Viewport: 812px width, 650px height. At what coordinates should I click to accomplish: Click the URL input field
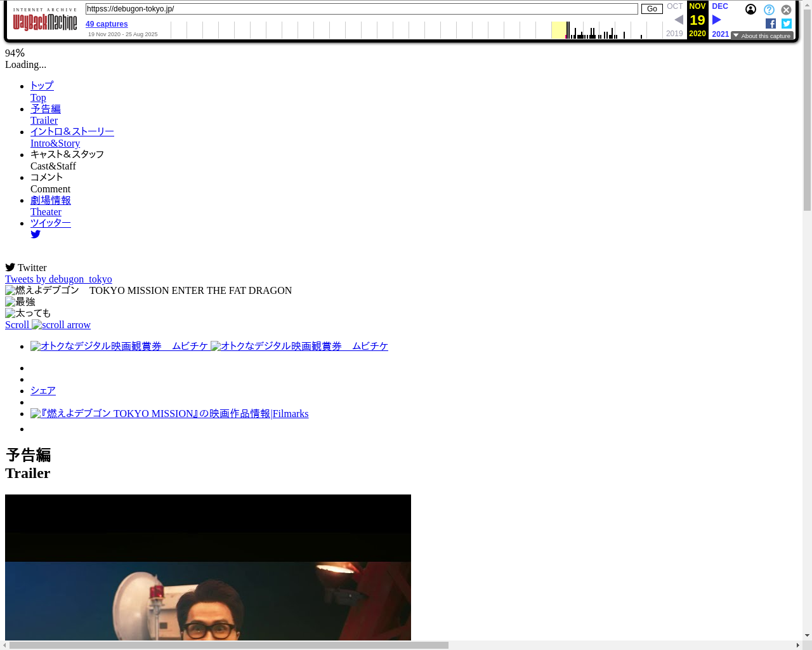pyautogui.click(x=362, y=9)
